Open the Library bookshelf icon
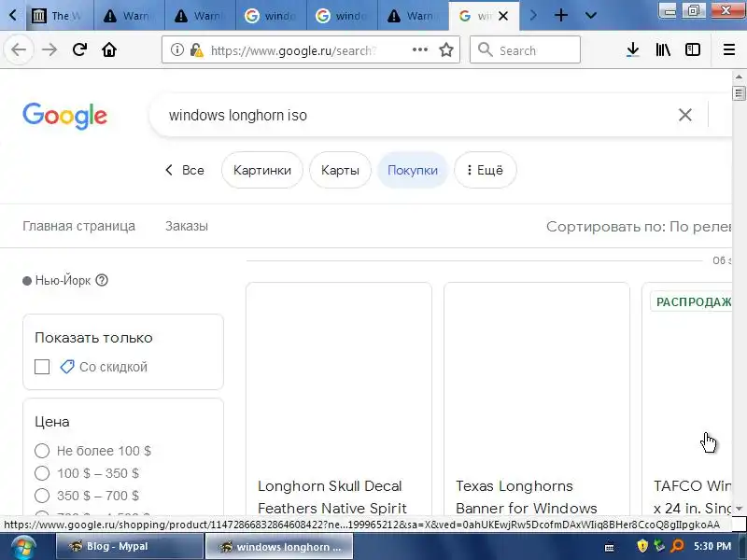The height and width of the screenshot is (560, 747). point(663,49)
